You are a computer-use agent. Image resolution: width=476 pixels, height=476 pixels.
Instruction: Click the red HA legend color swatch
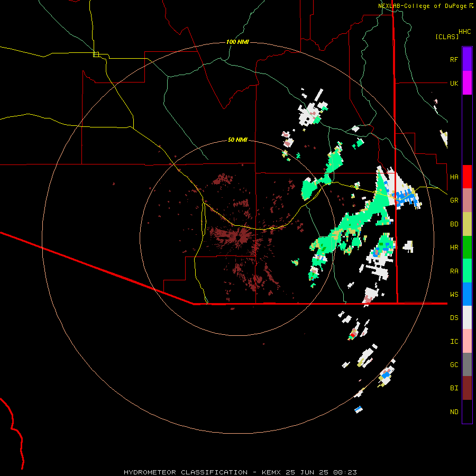coord(467,177)
